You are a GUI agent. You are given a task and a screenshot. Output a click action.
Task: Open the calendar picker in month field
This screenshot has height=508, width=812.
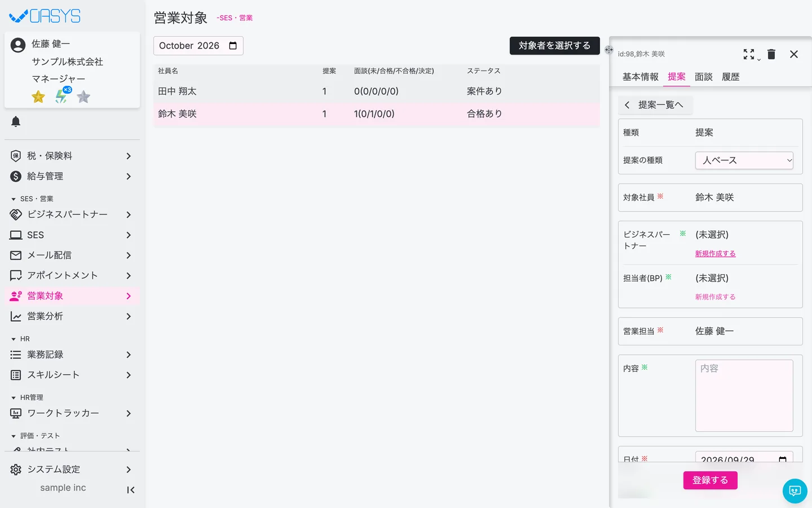click(x=233, y=46)
